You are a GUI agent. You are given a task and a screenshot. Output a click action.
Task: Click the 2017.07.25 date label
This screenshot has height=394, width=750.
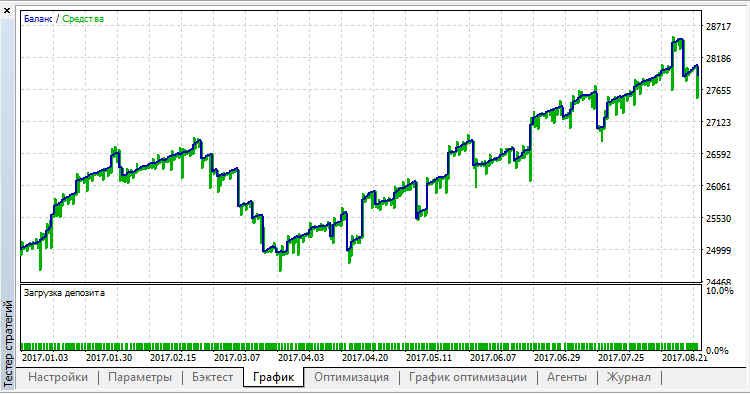621,357
